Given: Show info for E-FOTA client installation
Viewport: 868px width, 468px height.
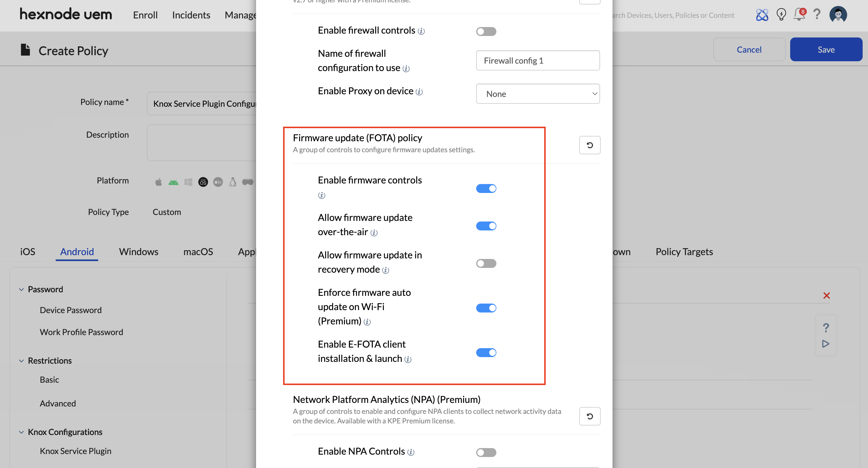Looking at the screenshot, I should tap(408, 359).
